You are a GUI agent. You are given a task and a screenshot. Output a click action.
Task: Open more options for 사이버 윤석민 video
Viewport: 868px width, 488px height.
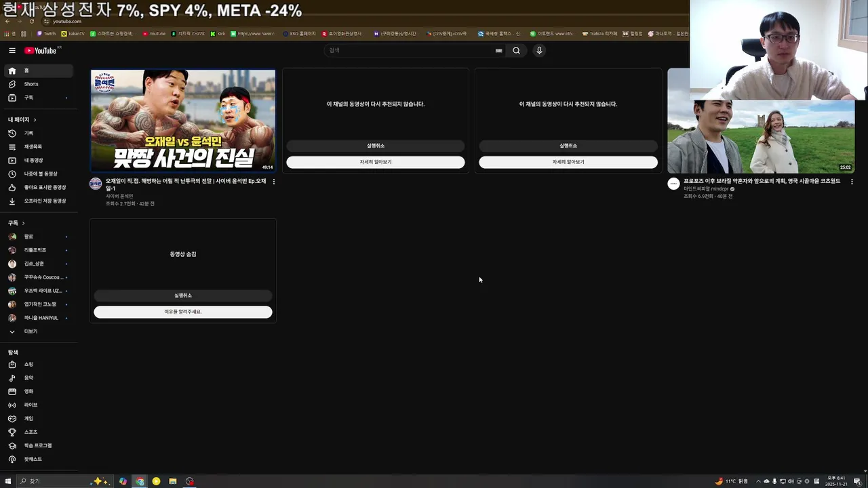(273, 182)
